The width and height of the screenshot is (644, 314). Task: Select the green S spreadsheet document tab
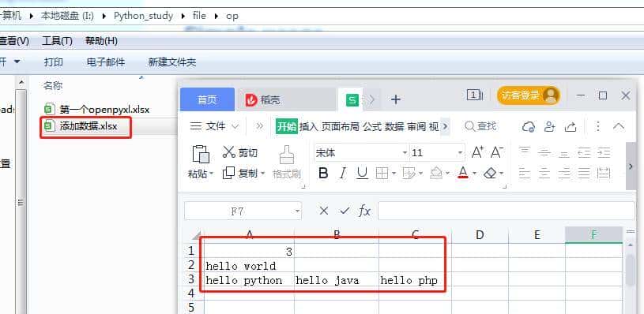[x=352, y=99]
